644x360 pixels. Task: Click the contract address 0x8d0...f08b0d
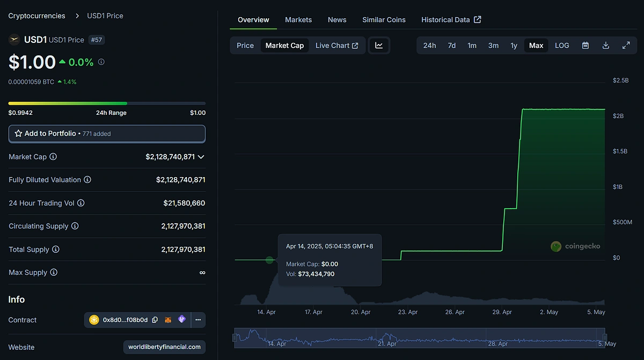click(x=125, y=320)
